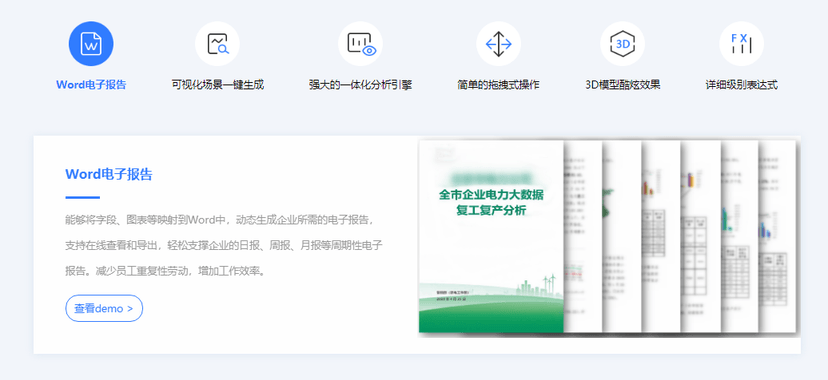Choose the 3D模型酷炫效果 hexagon icon

pos(623,44)
